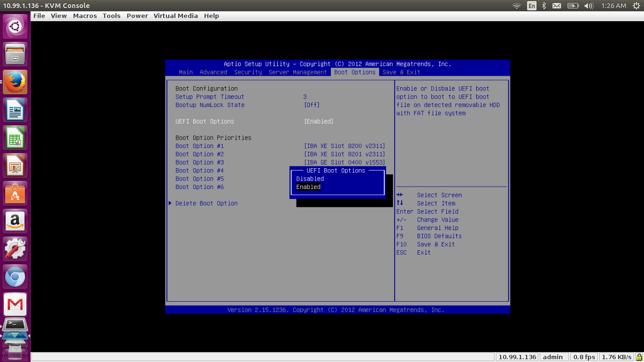Viewport: 644px width, 362px height.
Task: Open the Virtual Media menu
Action: 176,16
